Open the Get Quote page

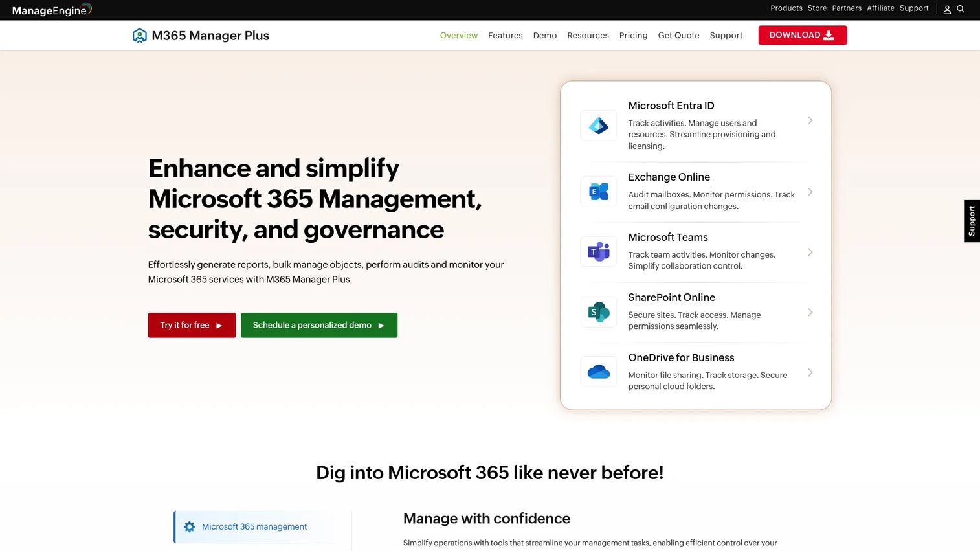pos(678,36)
